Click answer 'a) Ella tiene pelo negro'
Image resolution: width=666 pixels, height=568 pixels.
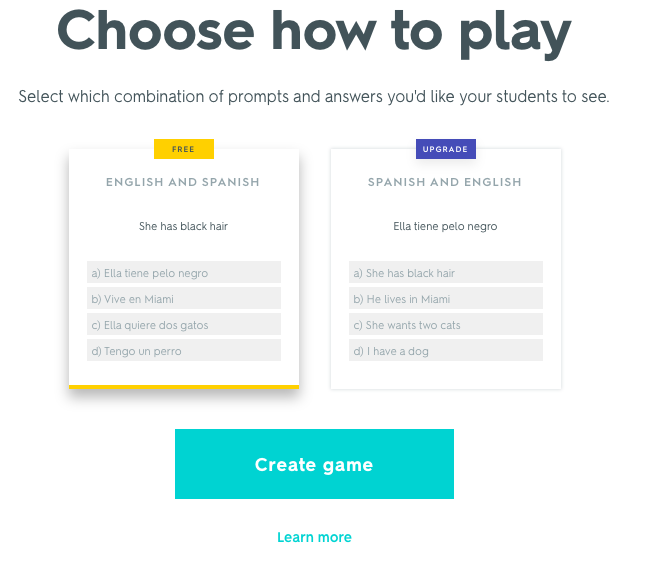click(184, 273)
